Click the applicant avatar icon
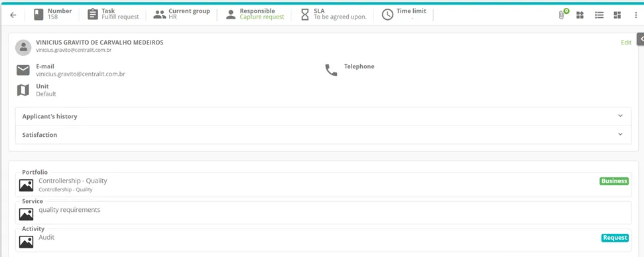Image resolution: width=644 pixels, height=257 pixels. (x=23, y=48)
